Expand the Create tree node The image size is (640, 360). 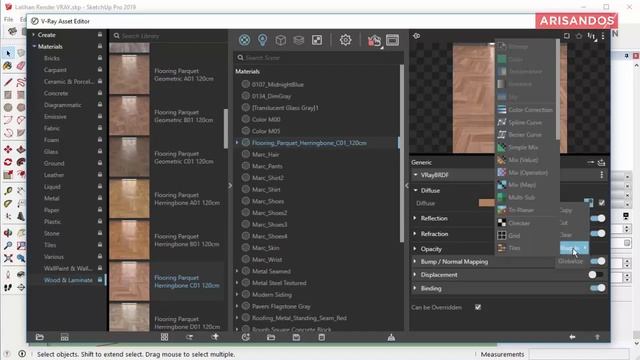(33, 35)
